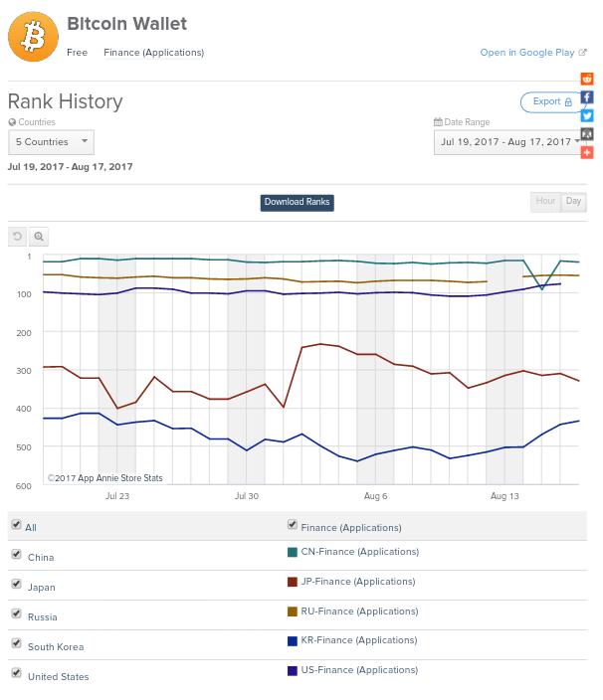This screenshot has width=603, height=700.
Task: Uncheck the China country checkbox
Action: (x=16, y=555)
